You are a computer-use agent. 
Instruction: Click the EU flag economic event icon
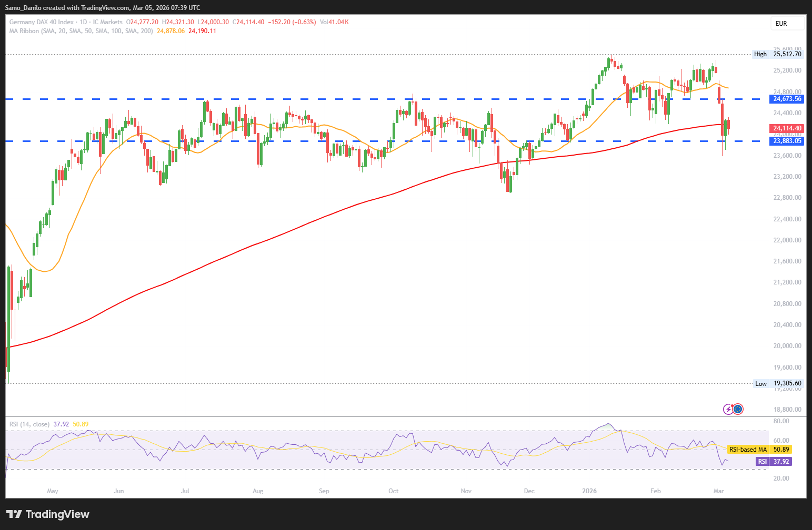pyautogui.click(x=738, y=409)
